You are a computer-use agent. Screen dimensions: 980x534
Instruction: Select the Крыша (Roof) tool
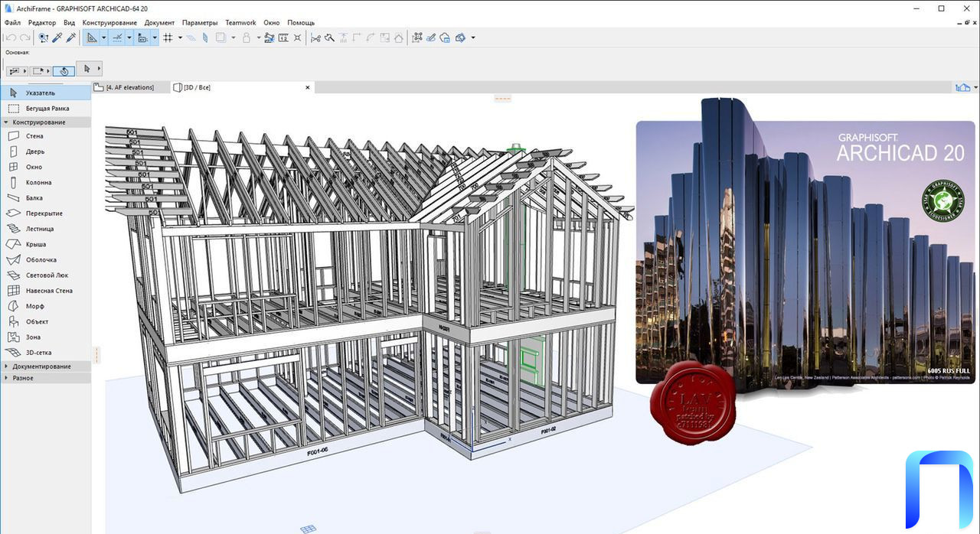(x=45, y=244)
